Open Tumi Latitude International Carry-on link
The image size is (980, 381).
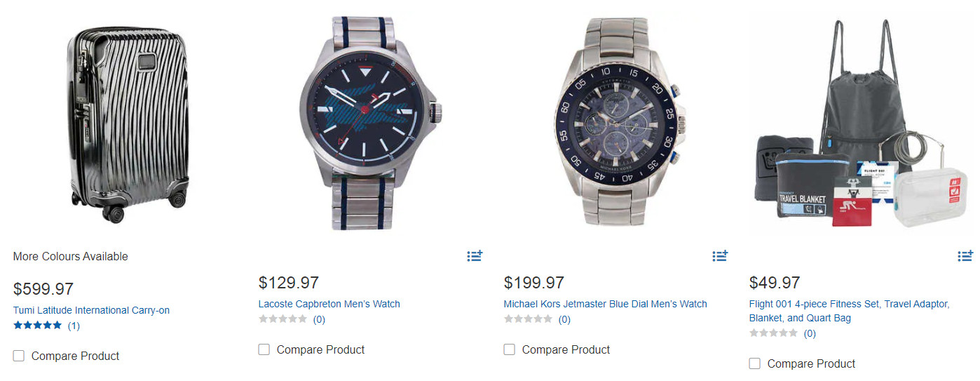91,310
